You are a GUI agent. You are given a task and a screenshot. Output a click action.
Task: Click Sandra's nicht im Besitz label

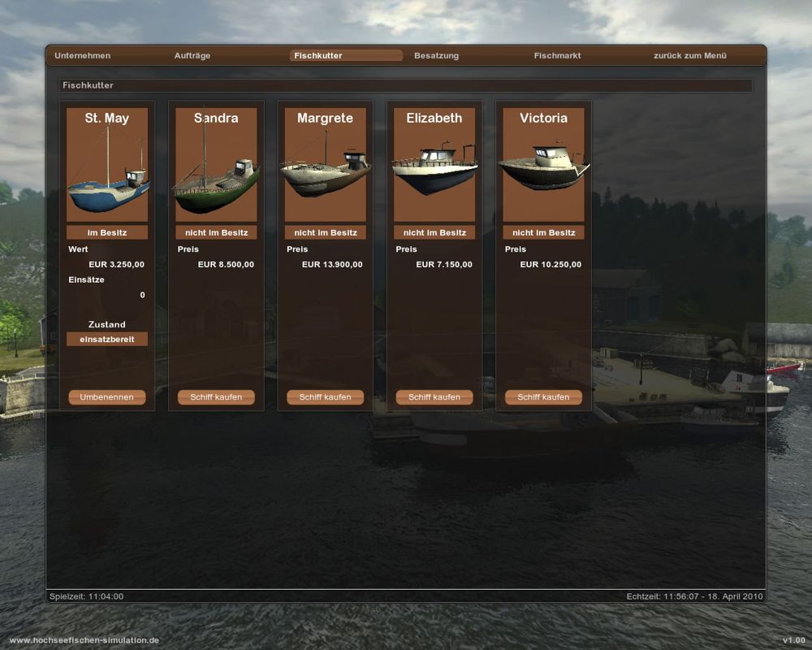coord(217,232)
